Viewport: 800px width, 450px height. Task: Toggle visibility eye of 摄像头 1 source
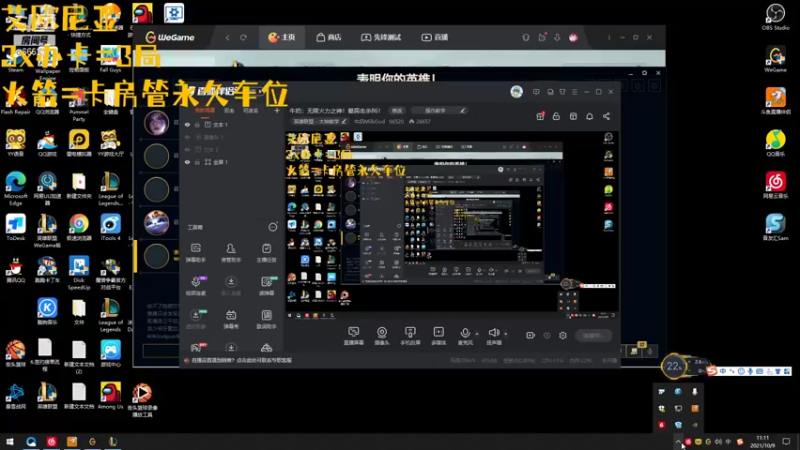(x=187, y=137)
